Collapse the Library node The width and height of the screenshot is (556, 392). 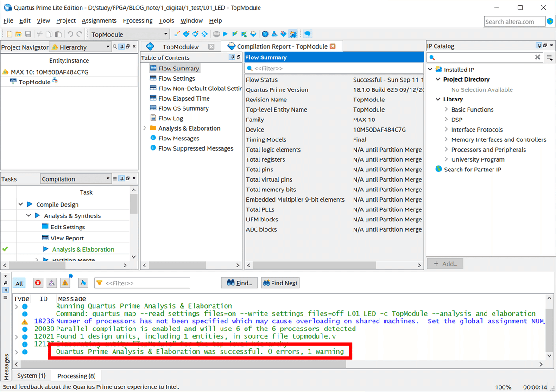coord(438,99)
